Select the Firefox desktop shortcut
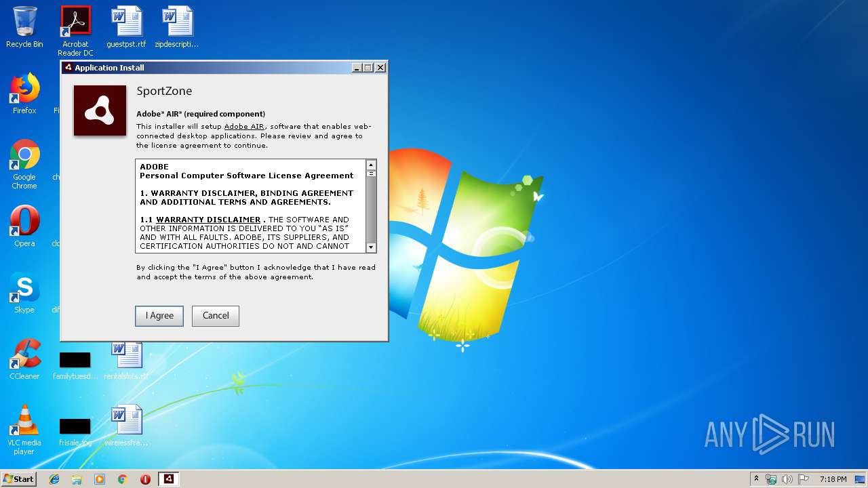The image size is (868, 488). click(24, 94)
